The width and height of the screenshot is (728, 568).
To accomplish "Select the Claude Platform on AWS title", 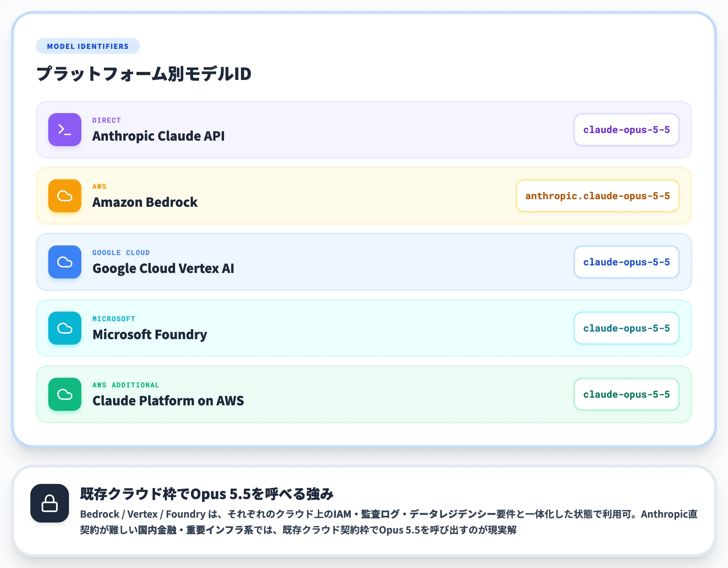I will coord(168,401).
